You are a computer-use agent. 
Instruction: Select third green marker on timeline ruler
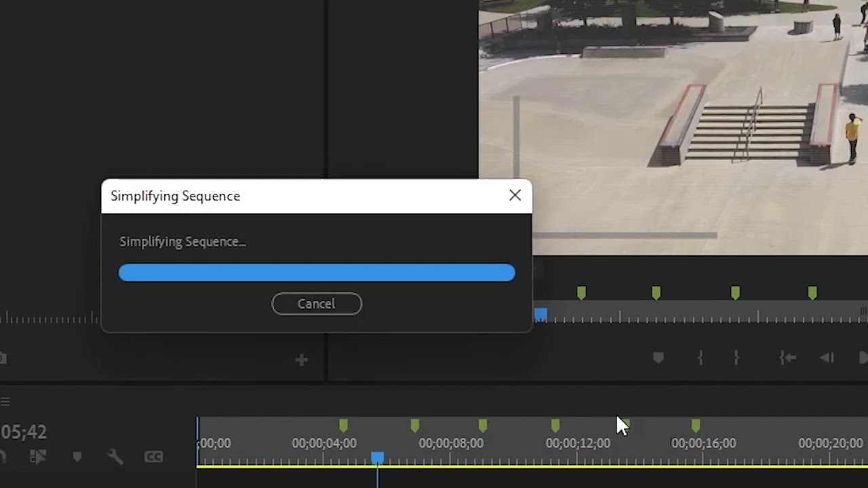482,425
